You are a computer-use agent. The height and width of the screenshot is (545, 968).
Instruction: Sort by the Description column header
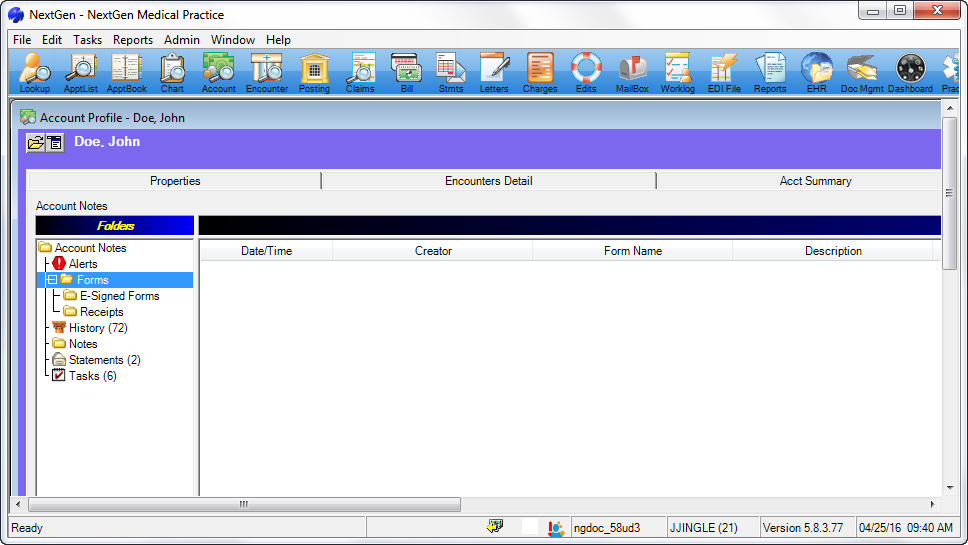coord(833,251)
